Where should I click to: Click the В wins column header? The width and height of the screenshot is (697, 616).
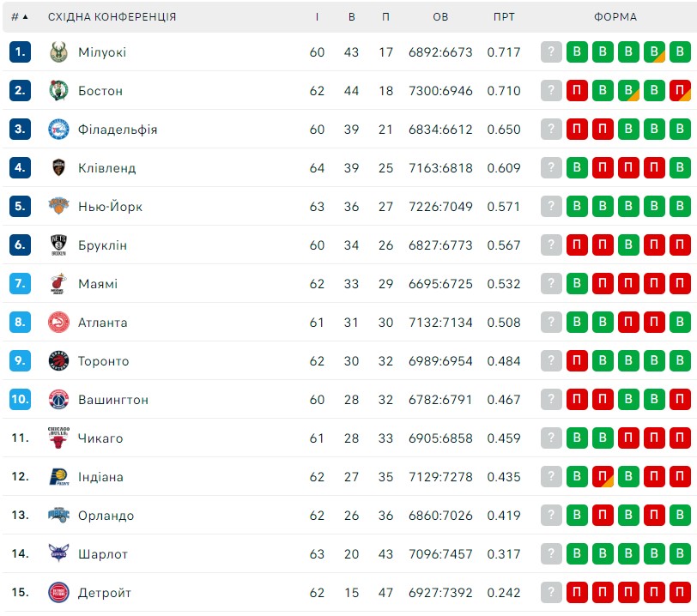click(x=352, y=17)
